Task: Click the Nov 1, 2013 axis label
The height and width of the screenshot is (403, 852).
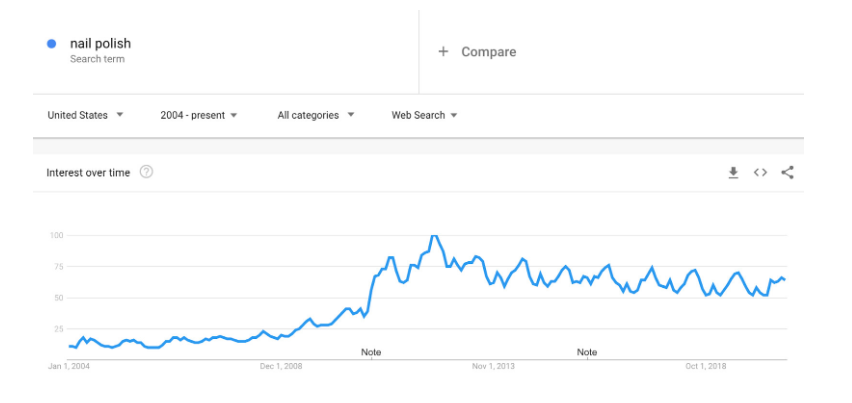Action: 493,367
